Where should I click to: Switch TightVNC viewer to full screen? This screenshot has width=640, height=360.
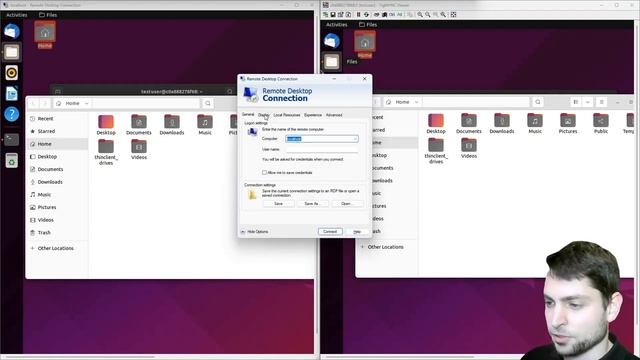tap(453, 15)
